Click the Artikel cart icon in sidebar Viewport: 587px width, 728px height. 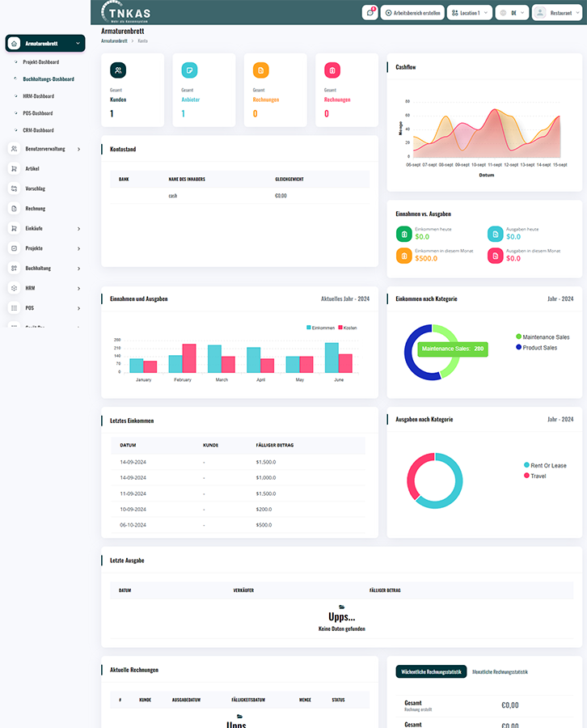point(15,168)
